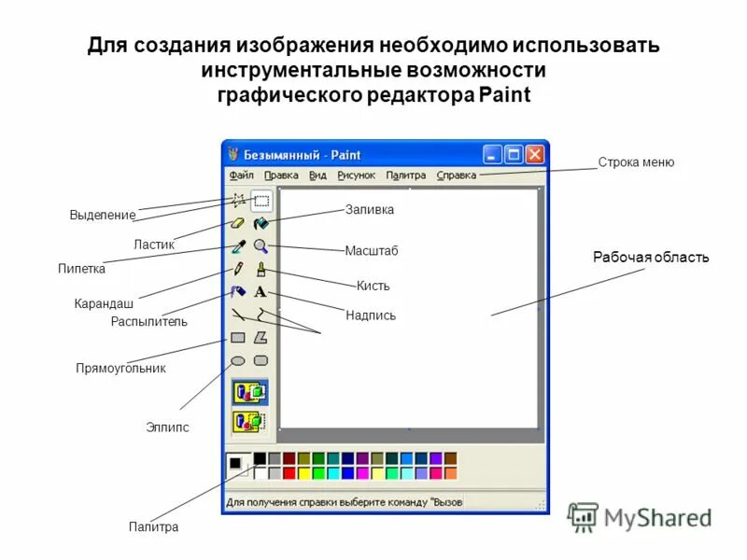The image size is (747, 560).
Task: Select the Free-Form Select tool (star-shaped dashed outline)
Action: pos(238,200)
